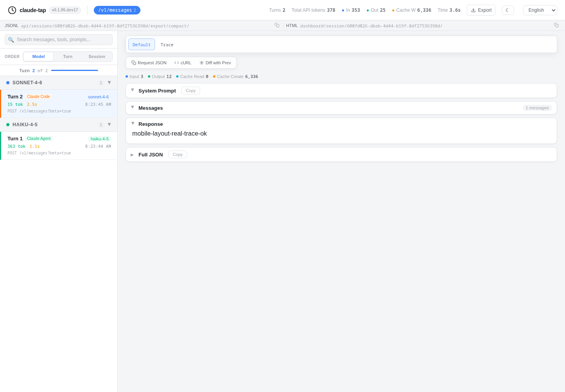Click the Output 12 token stat

[160, 76]
